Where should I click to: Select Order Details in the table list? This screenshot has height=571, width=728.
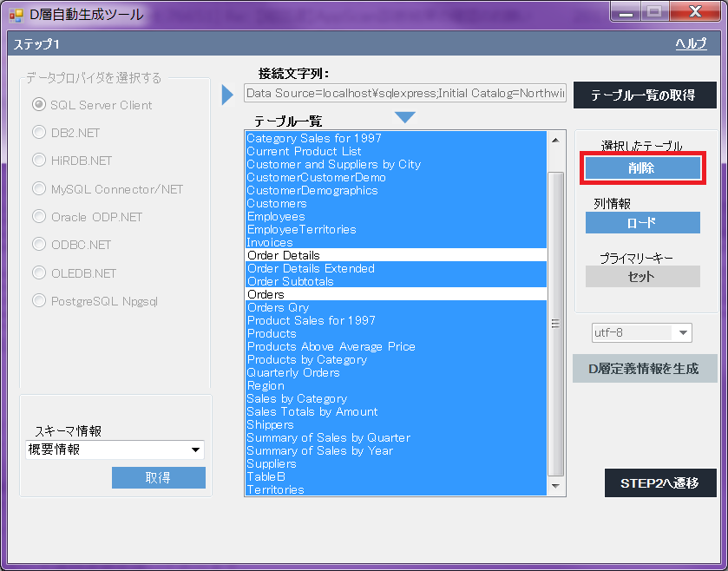[284, 255]
